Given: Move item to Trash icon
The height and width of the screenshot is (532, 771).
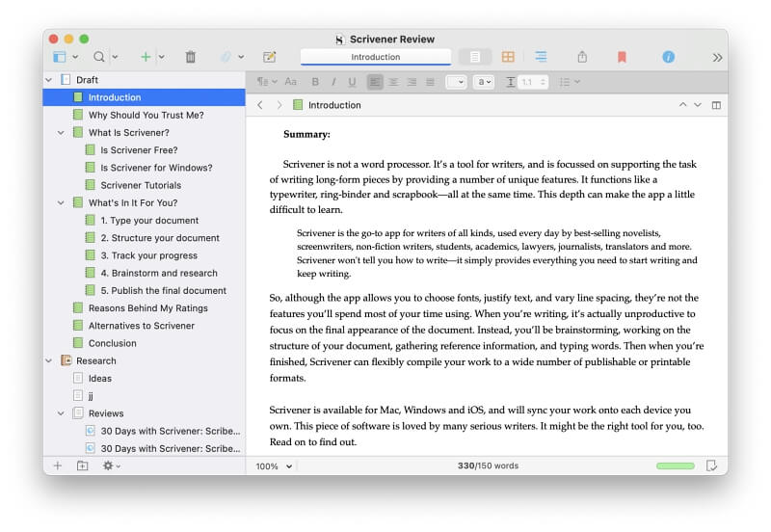Looking at the screenshot, I should 190,57.
